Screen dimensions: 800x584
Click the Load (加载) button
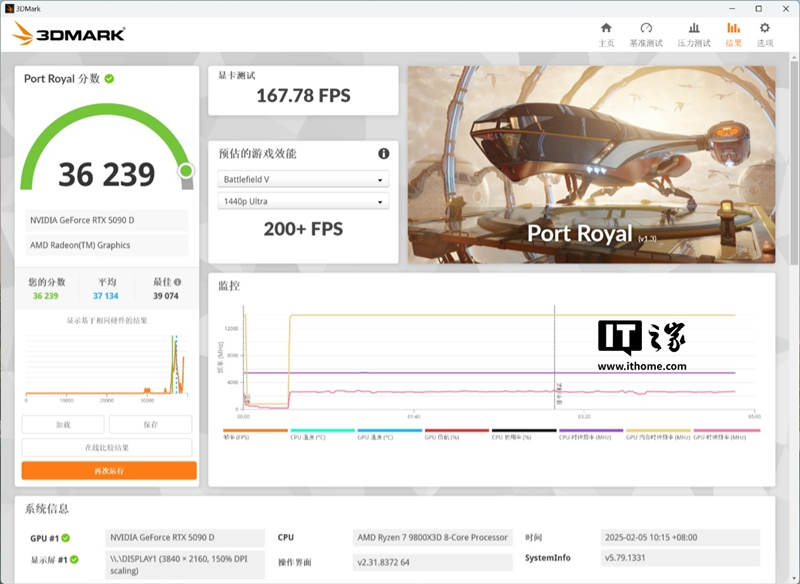(x=64, y=425)
